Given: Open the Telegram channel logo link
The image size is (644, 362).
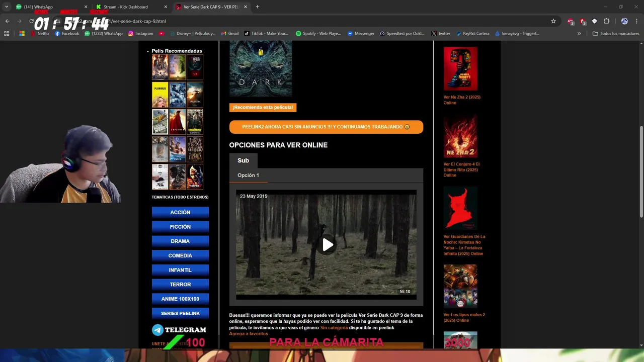Looking at the screenshot, I should pyautogui.click(x=179, y=330).
